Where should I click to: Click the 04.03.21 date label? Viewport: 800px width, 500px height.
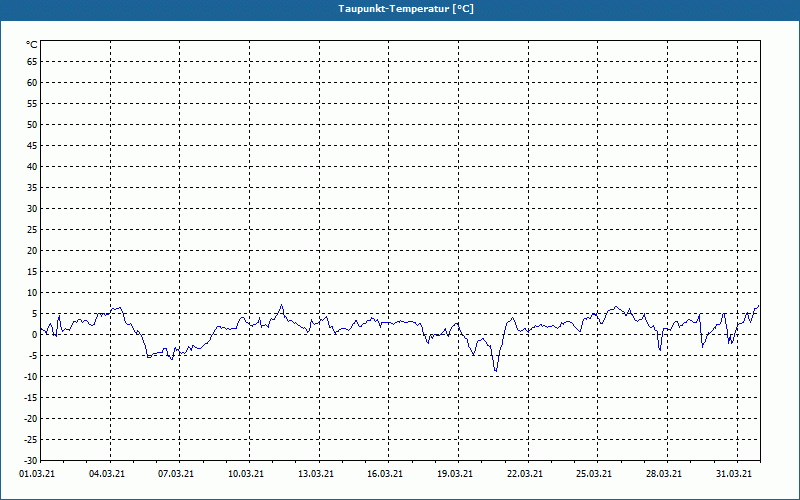(107, 474)
